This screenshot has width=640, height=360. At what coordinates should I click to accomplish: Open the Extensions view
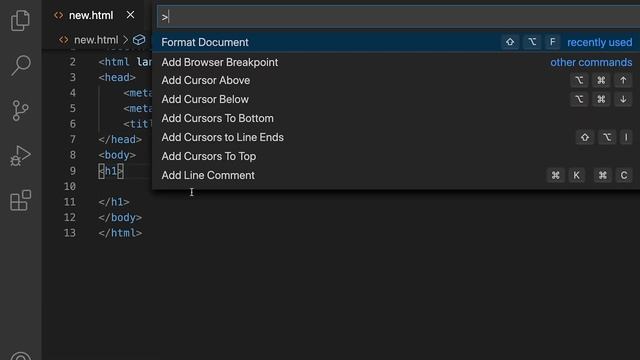(20, 200)
